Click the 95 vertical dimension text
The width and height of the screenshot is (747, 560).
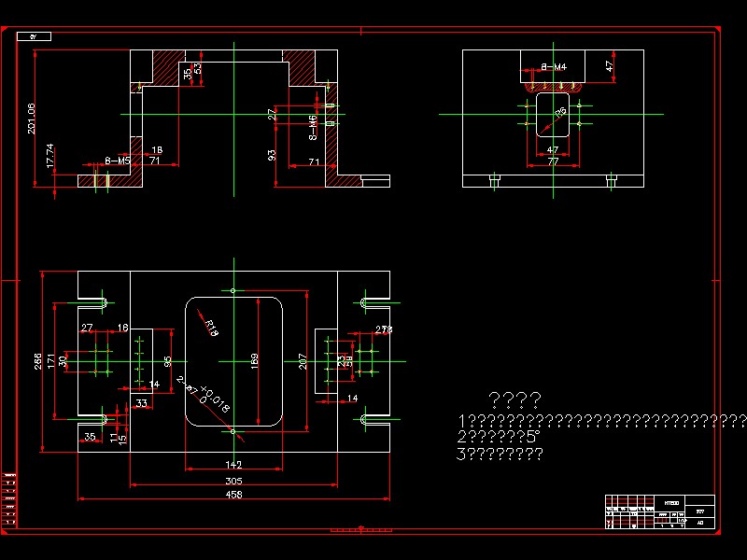pyautogui.click(x=168, y=362)
